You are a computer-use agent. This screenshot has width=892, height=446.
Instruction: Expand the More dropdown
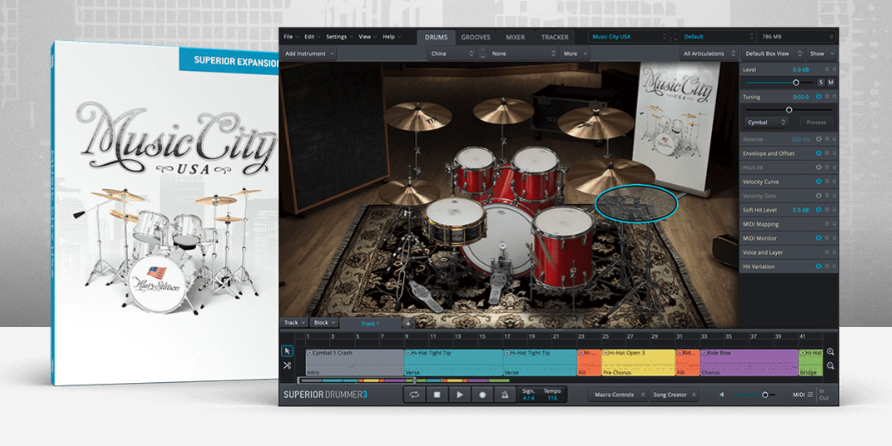(575, 53)
